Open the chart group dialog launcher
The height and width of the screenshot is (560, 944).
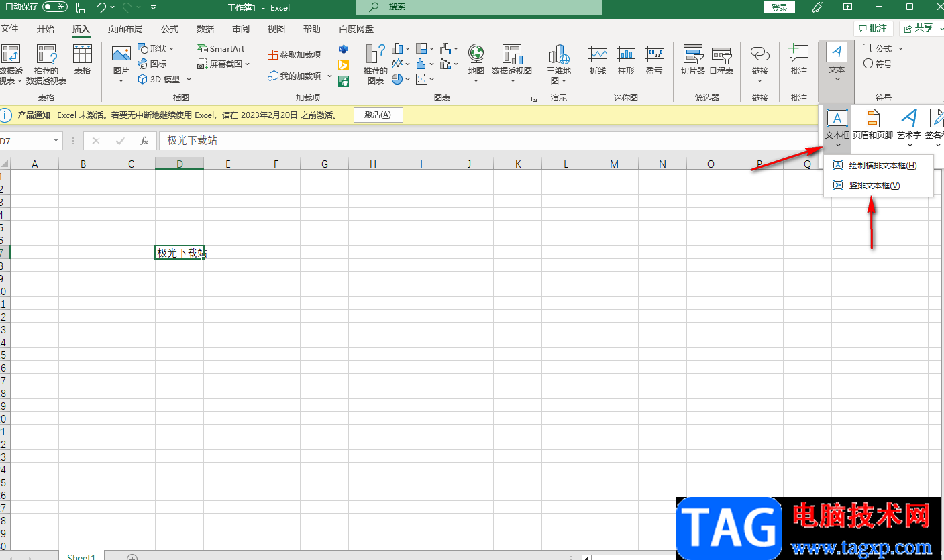[534, 99]
